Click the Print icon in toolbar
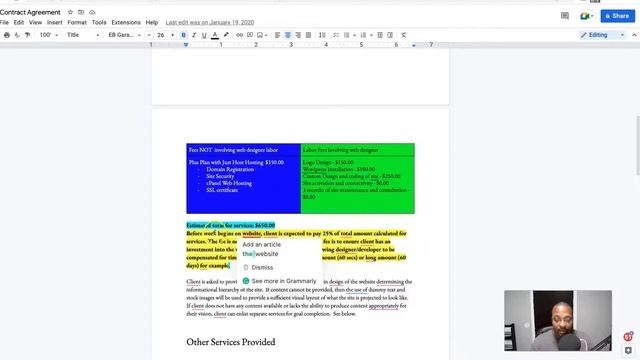This screenshot has height=360, width=640. (7, 35)
